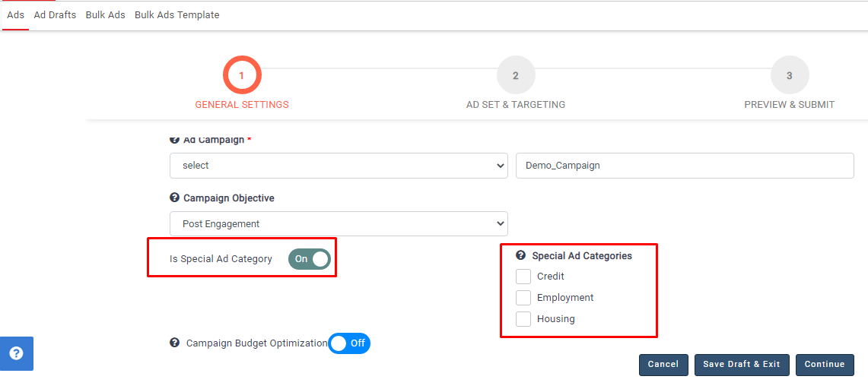Jump to step 3 Preview & Submit
Image resolution: width=868 pixels, height=389 pixels.
pyautogui.click(x=790, y=75)
